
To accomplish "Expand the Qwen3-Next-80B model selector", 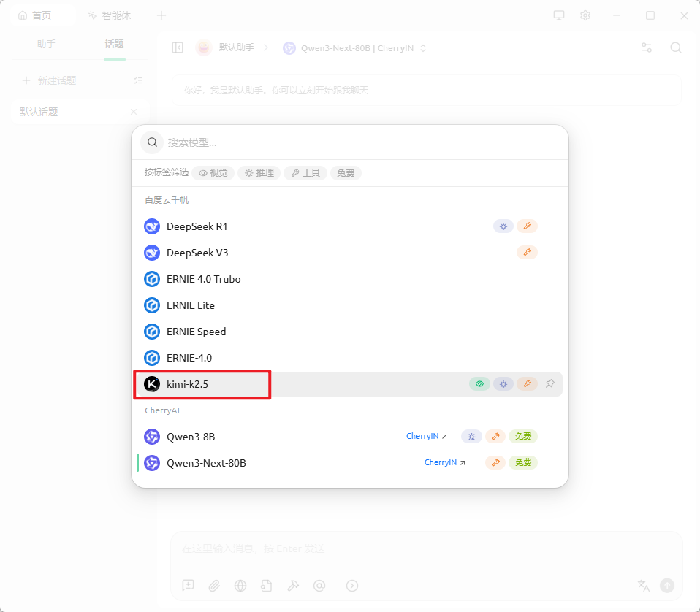I will (354, 48).
